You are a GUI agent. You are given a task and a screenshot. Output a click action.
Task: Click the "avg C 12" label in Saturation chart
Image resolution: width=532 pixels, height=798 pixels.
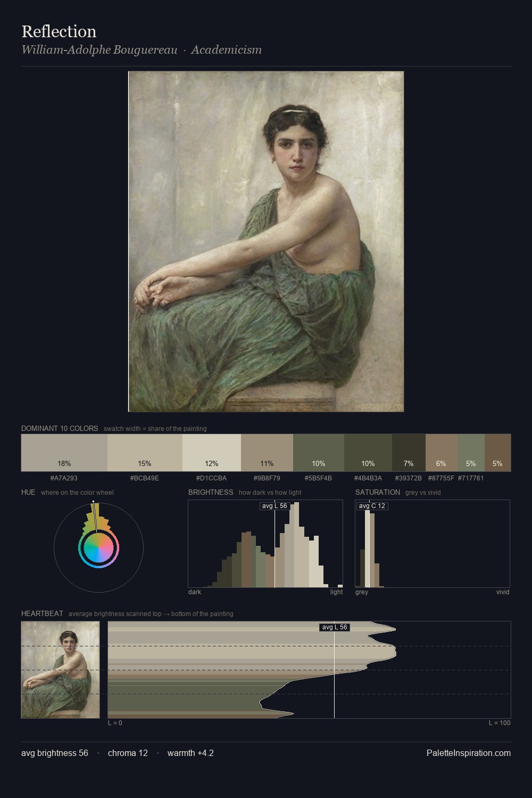[372, 506]
